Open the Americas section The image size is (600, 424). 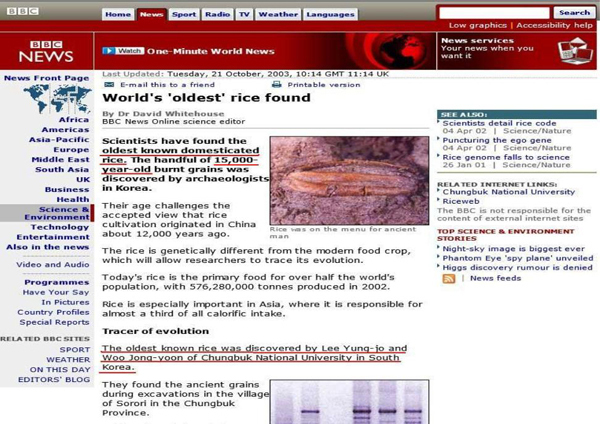65,130
